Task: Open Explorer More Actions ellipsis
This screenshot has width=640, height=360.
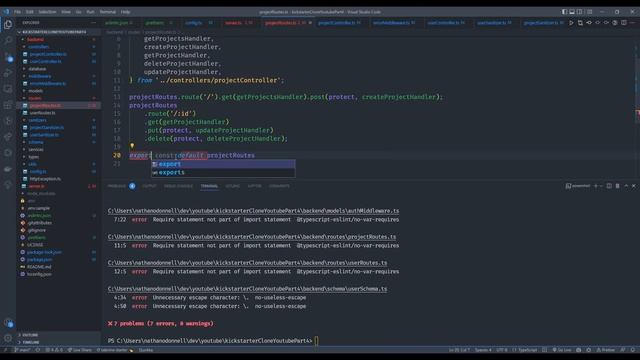Action: [x=93, y=23]
